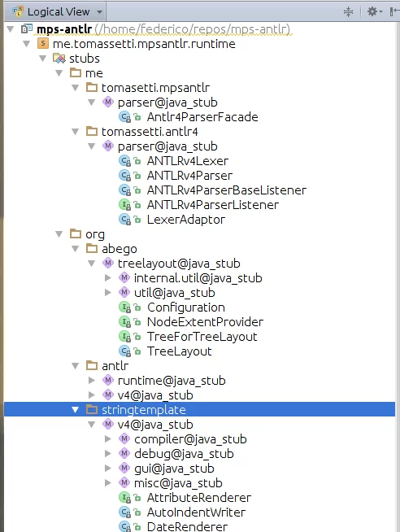Screen dimensions: 400x532
Task: Click the TreeLayout class icon
Action: coord(124,351)
